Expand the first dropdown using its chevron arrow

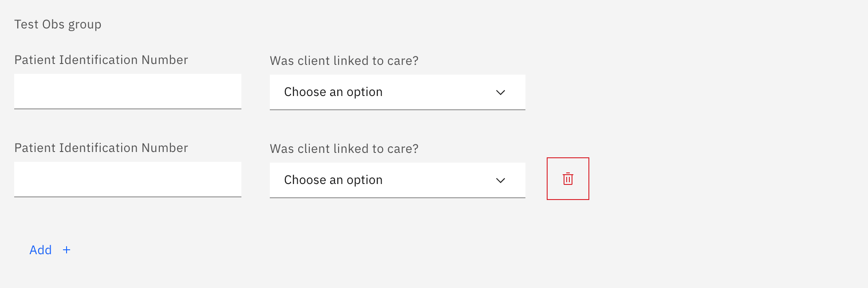501,92
